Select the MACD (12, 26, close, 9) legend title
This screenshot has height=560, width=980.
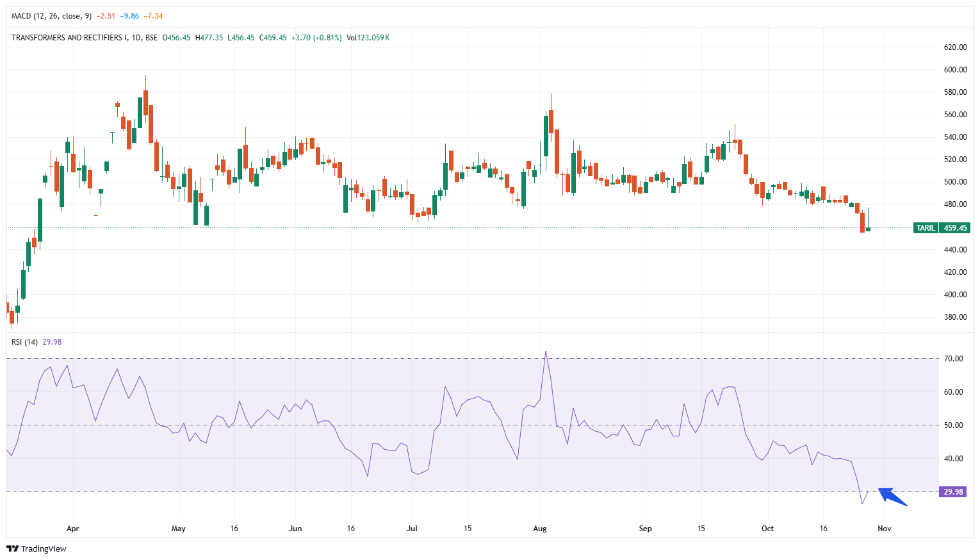[x=51, y=16]
